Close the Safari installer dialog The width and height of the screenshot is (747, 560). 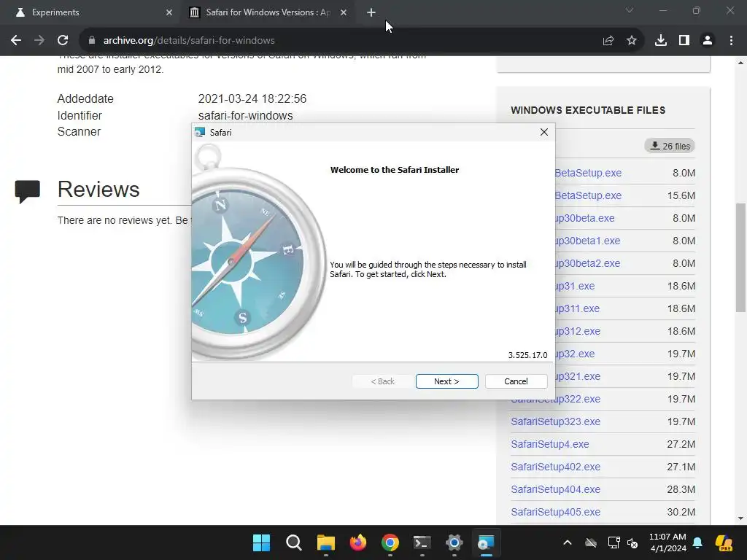pyautogui.click(x=544, y=132)
